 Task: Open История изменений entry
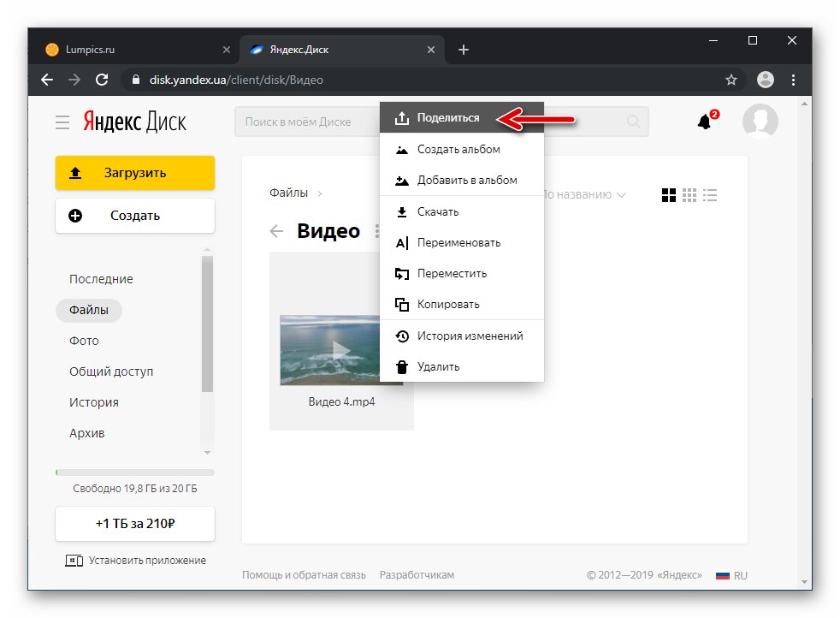[462, 336]
